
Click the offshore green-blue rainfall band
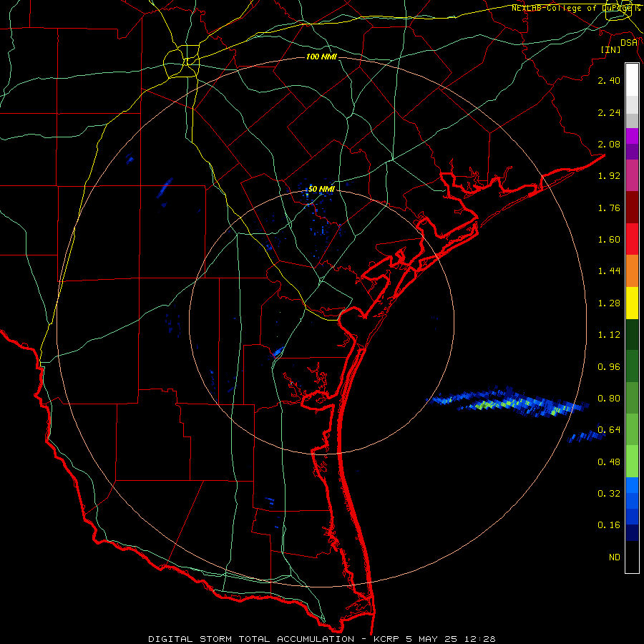coord(509,402)
